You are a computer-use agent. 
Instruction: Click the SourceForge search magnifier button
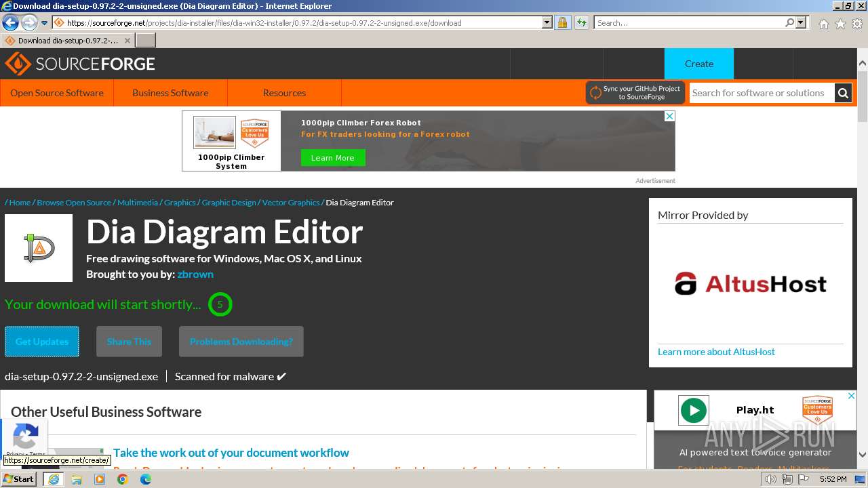point(843,93)
